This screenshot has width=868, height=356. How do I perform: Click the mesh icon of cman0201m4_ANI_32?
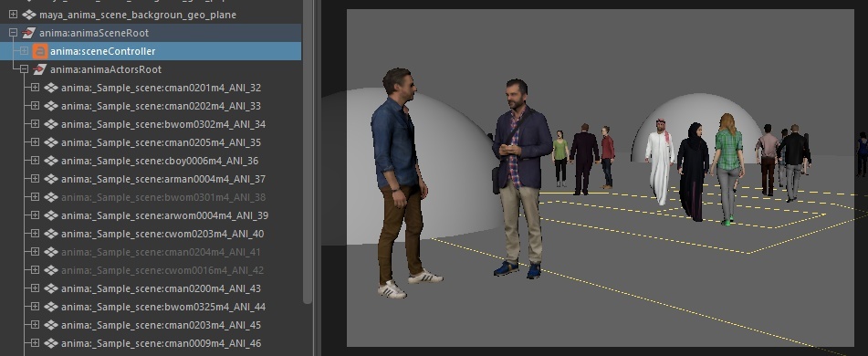(51, 88)
